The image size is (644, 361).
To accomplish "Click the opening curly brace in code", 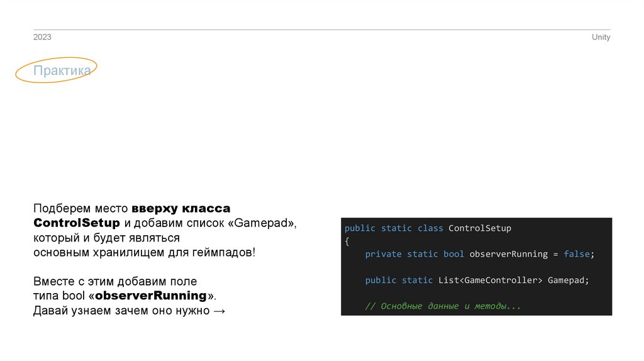I will point(347,241).
